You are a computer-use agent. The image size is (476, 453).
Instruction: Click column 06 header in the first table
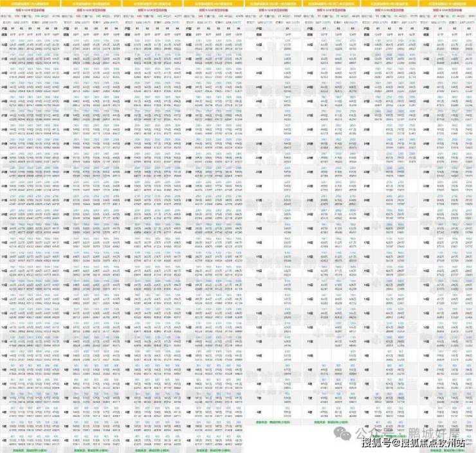56,28
